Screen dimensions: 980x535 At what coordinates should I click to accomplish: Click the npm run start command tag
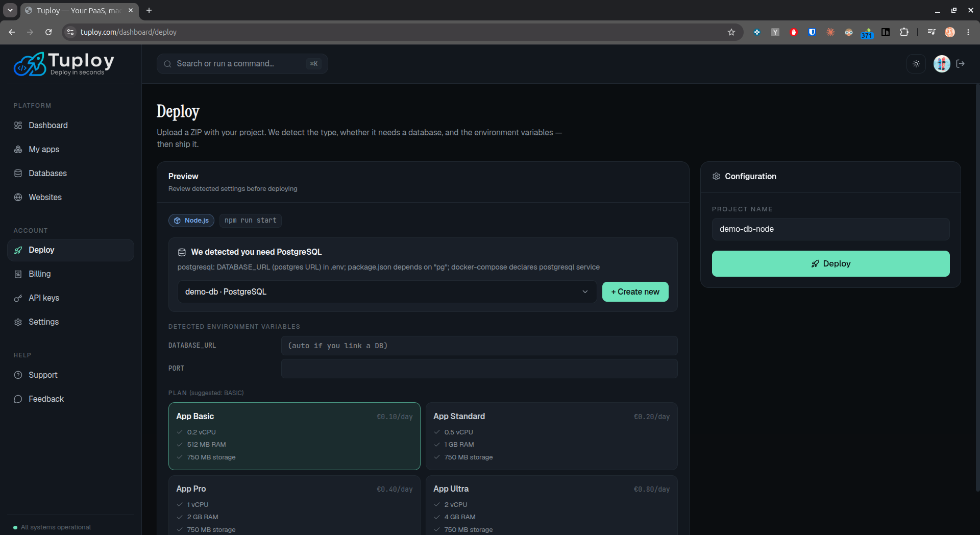click(x=251, y=221)
